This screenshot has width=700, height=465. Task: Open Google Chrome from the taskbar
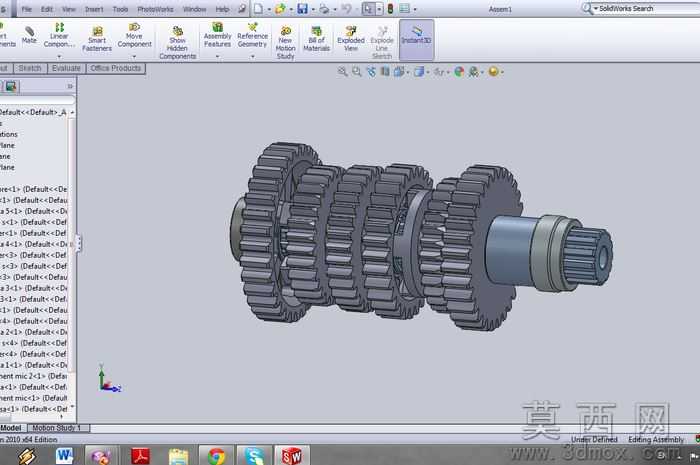(216, 456)
